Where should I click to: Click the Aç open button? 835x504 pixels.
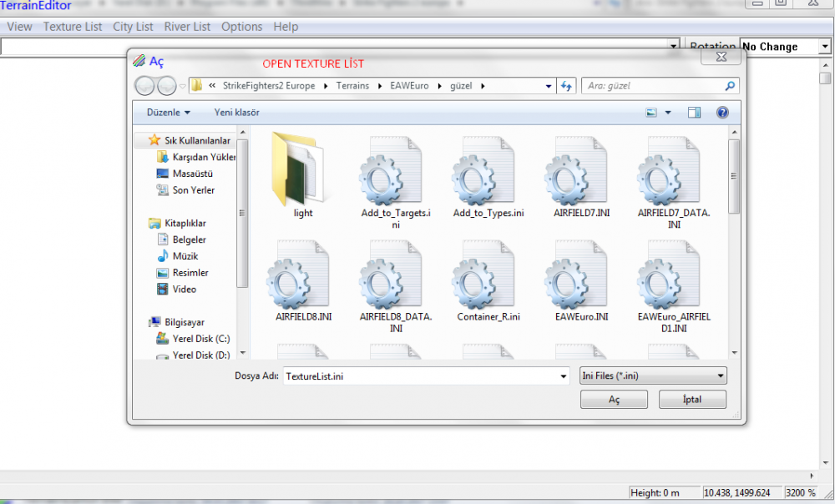click(614, 399)
